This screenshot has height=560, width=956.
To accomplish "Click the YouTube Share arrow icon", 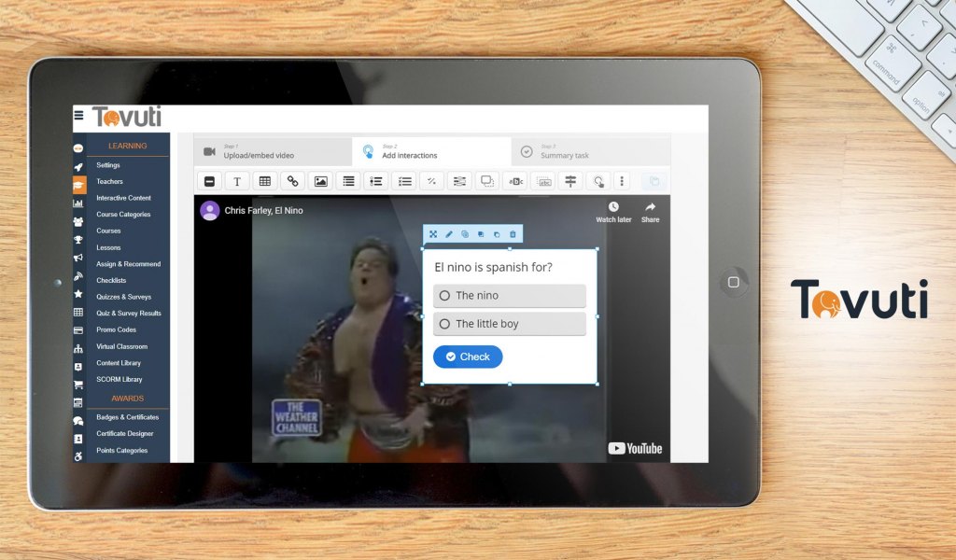I will click(x=650, y=208).
